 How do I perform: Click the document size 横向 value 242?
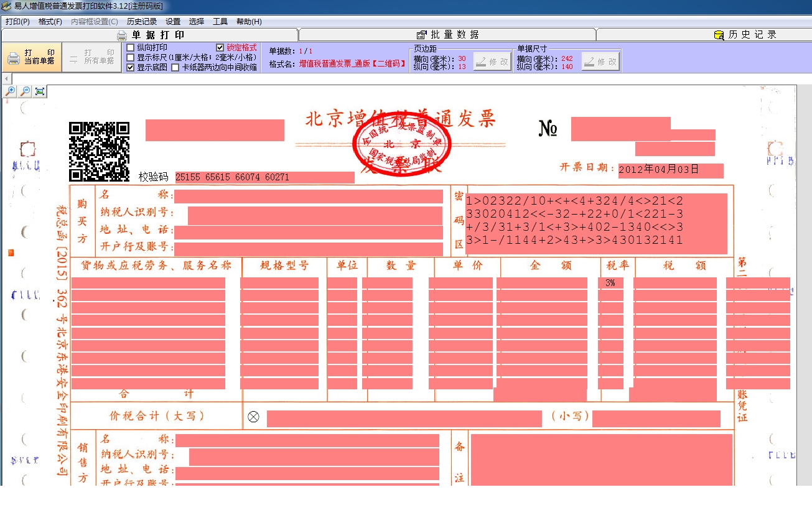[x=567, y=58]
